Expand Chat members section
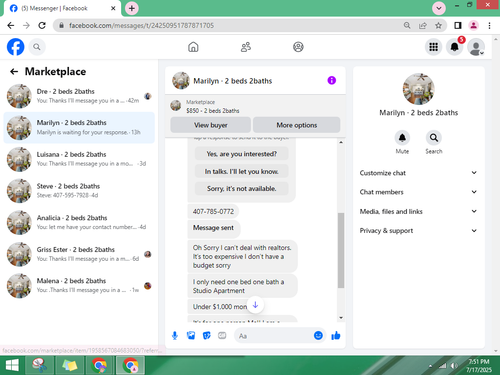Image resolution: width=500 pixels, height=375 pixels. point(418,192)
